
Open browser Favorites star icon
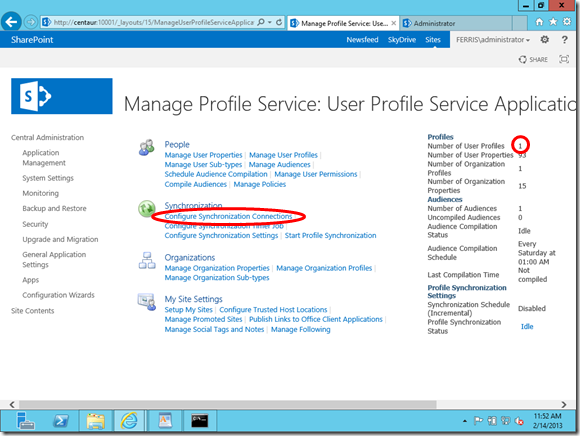pyautogui.click(x=553, y=22)
